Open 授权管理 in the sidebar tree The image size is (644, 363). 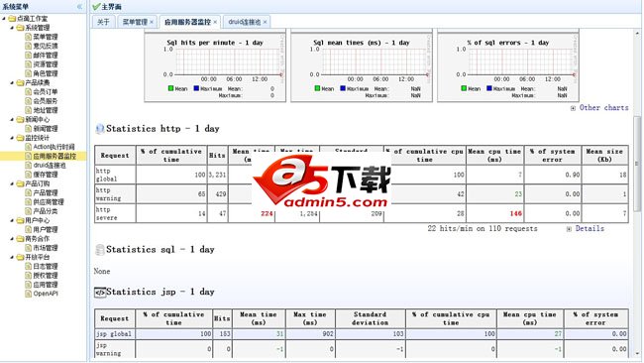pos(46,276)
